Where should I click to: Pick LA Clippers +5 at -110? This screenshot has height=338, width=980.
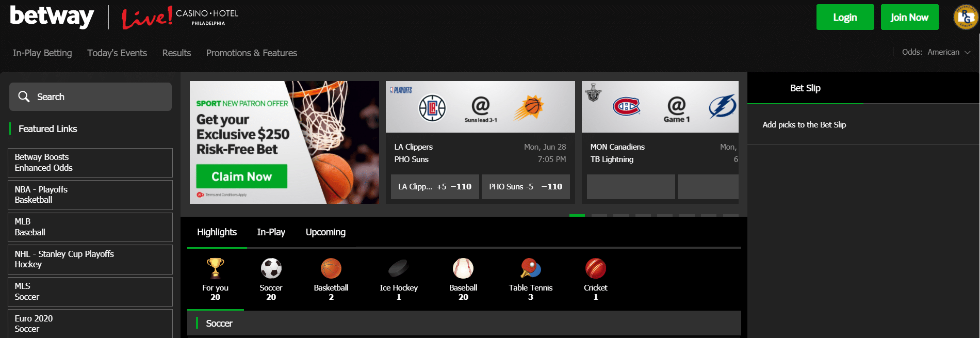[435, 187]
